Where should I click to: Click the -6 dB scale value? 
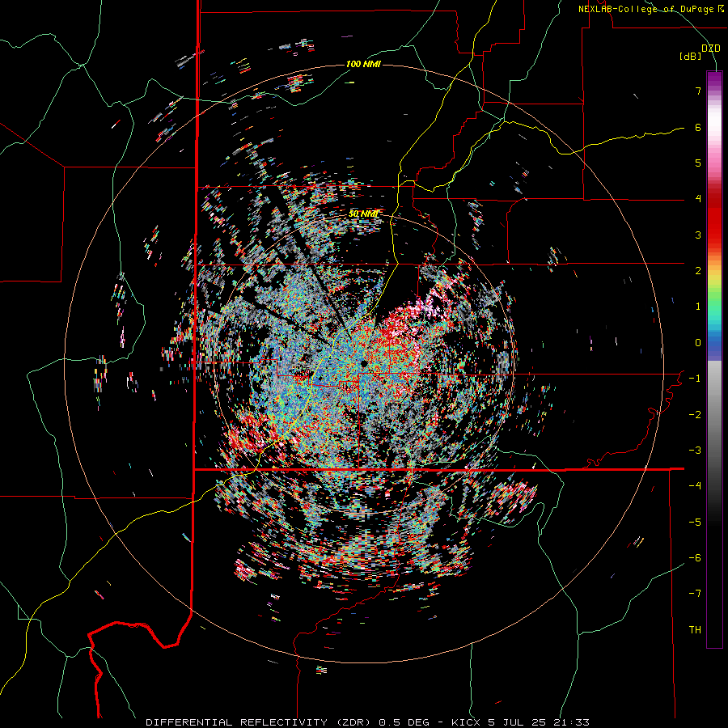(695, 558)
